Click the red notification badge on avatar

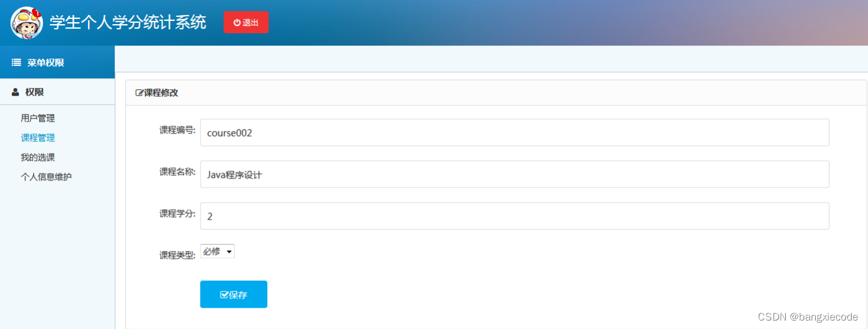(x=36, y=13)
